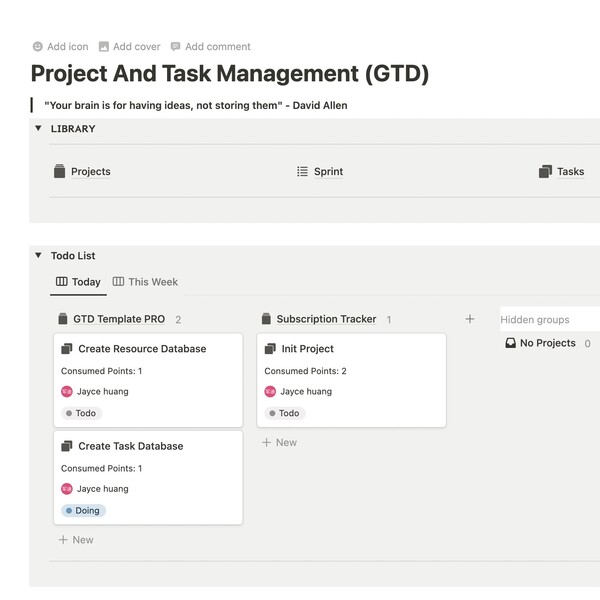Click the Projects icon in Library
600x600 pixels.
[59, 172]
